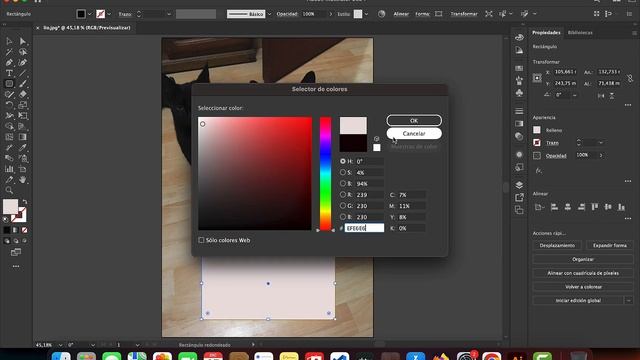Image resolution: width=640 pixels, height=360 pixels.
Task: Open Transformar in the control bar
Action: (464, 14)
